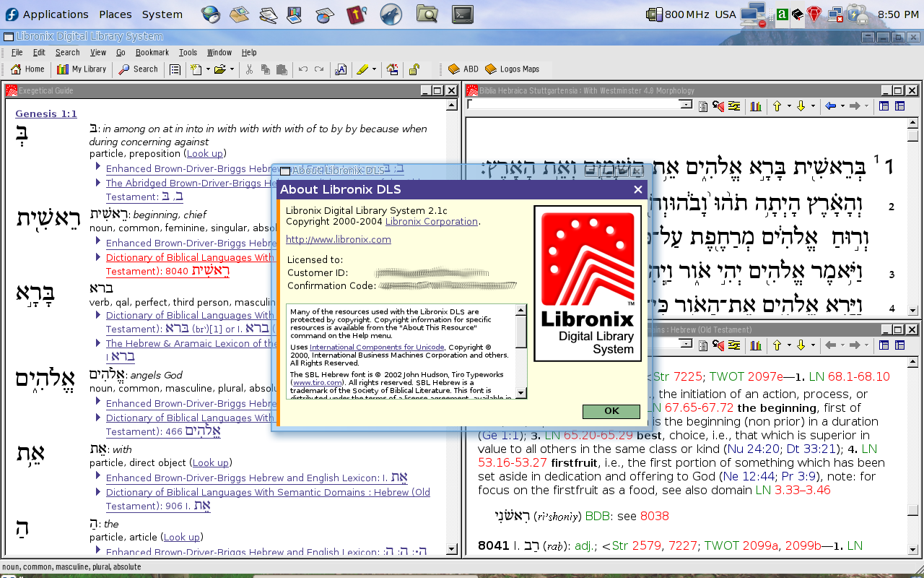
Task: Open the Libronix Corporation link
Action: click(x=432, y=222)
